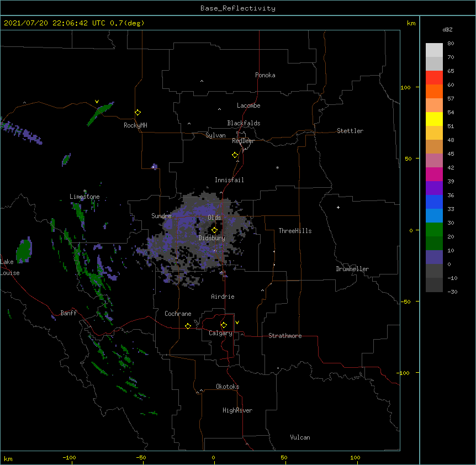Pick the yellow 54-51 dBZ legend swatch

434,119
